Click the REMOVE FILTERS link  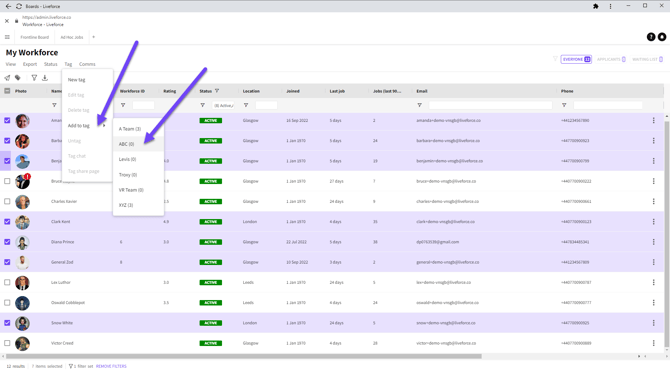tap(111, 366)
